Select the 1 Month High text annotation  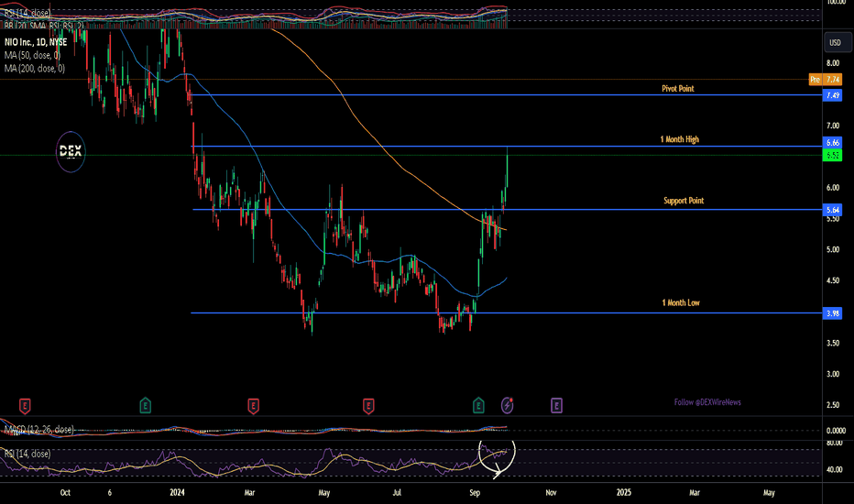point(680,139)
